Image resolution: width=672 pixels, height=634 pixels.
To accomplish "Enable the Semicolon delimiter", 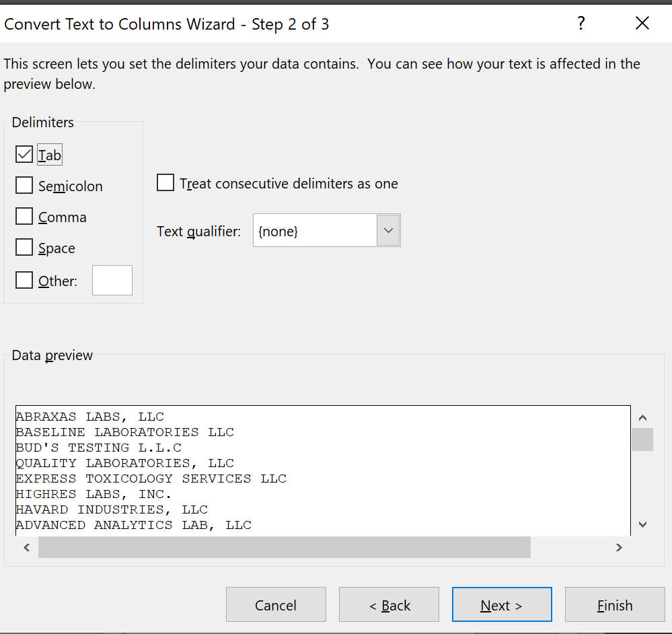I will [x=24, y=185].
